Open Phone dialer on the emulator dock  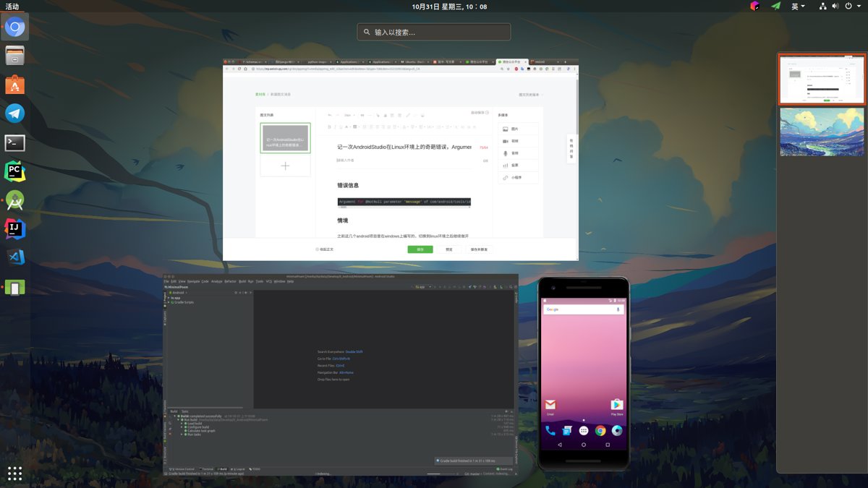pyautogui.click(x=550, y=431)
